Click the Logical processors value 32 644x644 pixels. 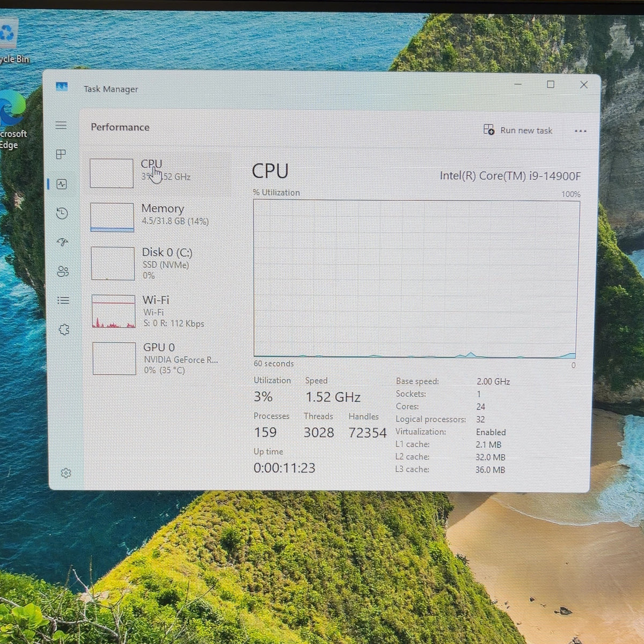pyautogui.click(x=480, y=419)
